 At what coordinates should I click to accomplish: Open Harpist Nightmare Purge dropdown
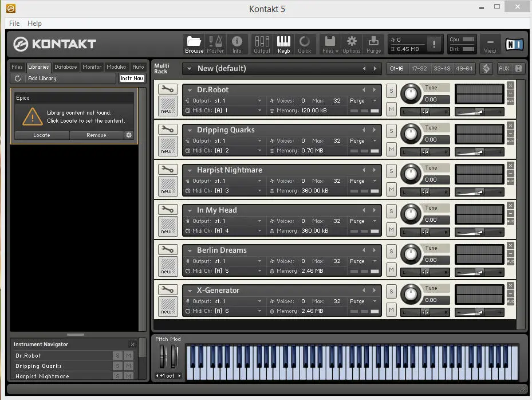point(375,181)
